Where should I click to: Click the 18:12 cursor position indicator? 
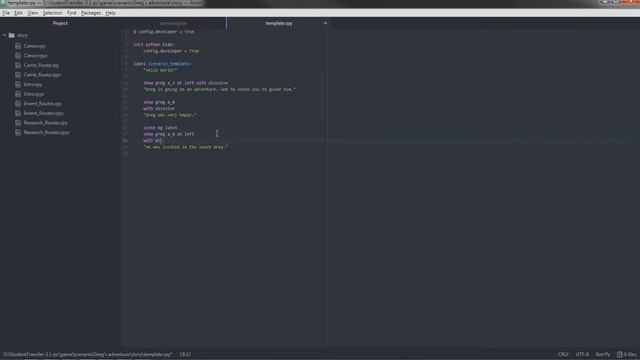[x=185, y=354]
